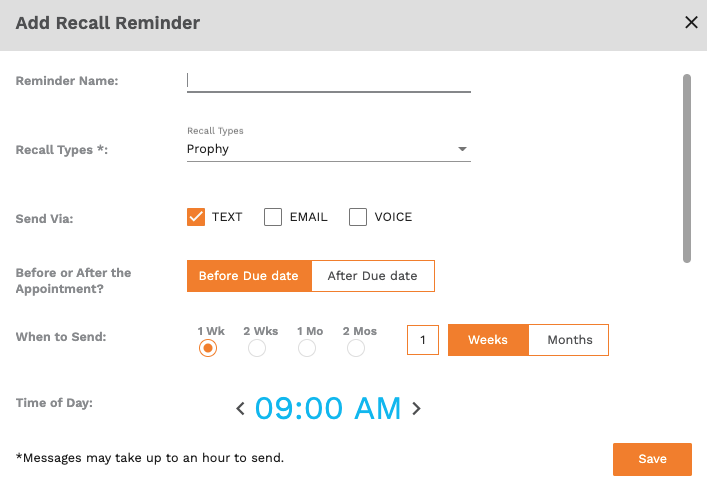The height and width of the screenshot is (486, 707).
Task: Close the Add Recall Reminder dialog
Action: coord(691,22)
